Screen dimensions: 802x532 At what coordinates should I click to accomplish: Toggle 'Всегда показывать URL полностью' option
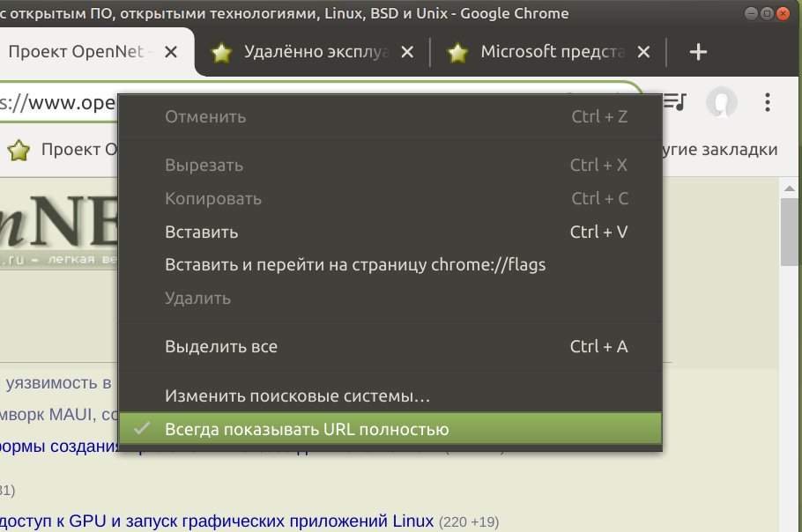point(307,430)
